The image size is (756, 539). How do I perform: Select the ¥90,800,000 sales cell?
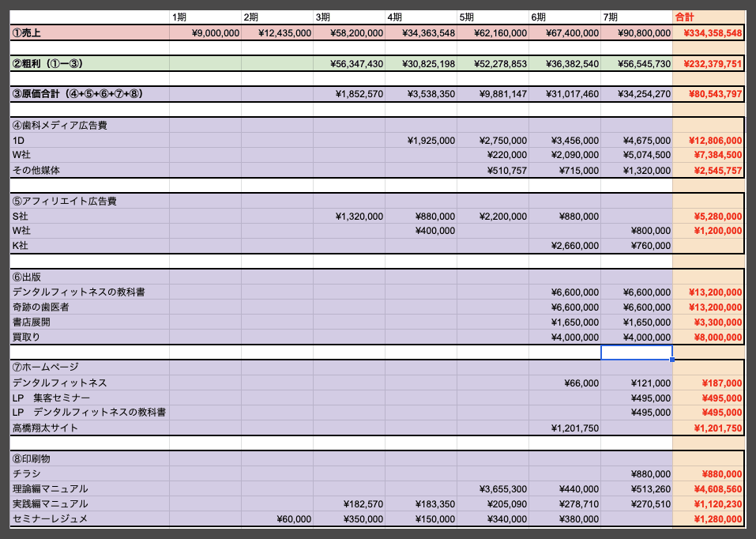[637, 33]
